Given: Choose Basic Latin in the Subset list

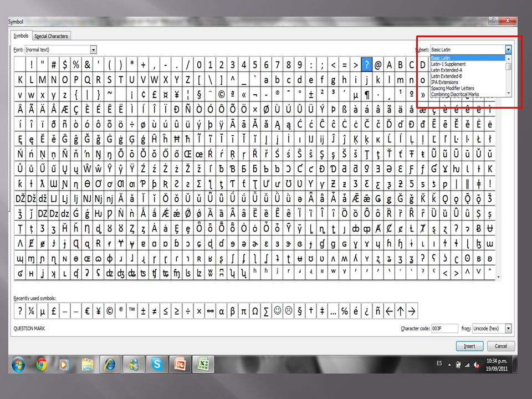Looking at the screenshot, I should [468, 58].
